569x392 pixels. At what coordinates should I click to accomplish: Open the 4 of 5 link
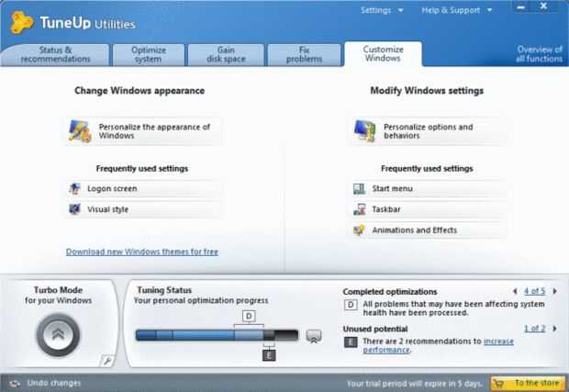pos(534,291)
